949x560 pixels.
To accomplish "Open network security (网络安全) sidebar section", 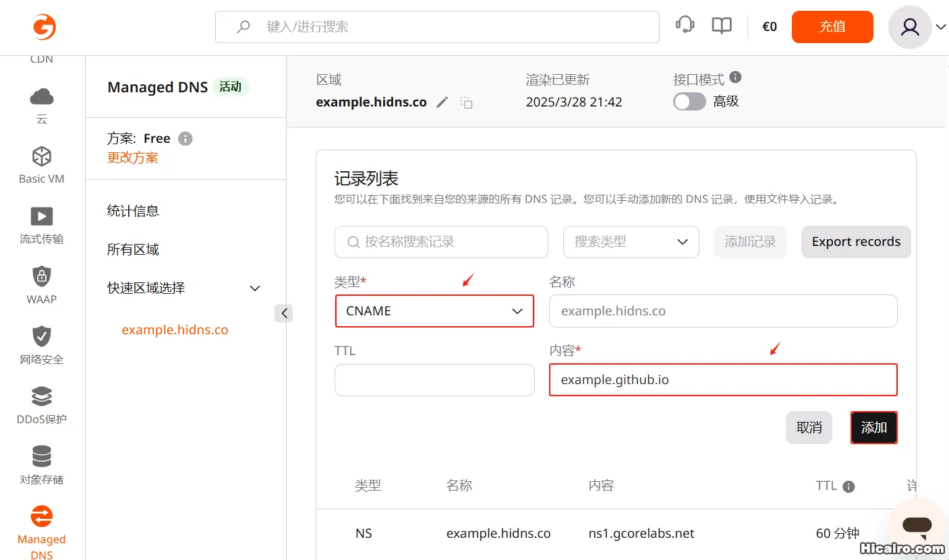I will [42, 345].
